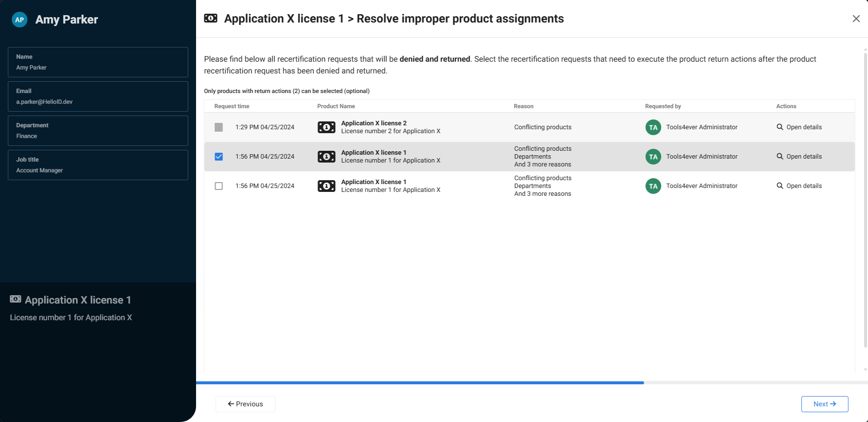Click the license icon in the dialog title

click(211, 19)
